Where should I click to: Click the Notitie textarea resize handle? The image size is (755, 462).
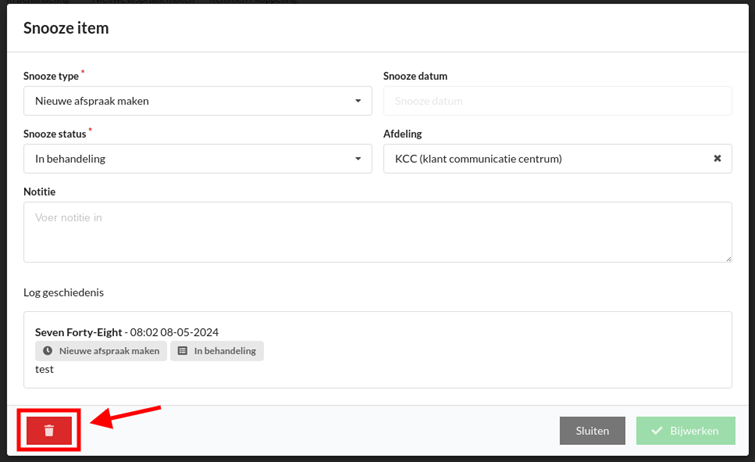729,259
